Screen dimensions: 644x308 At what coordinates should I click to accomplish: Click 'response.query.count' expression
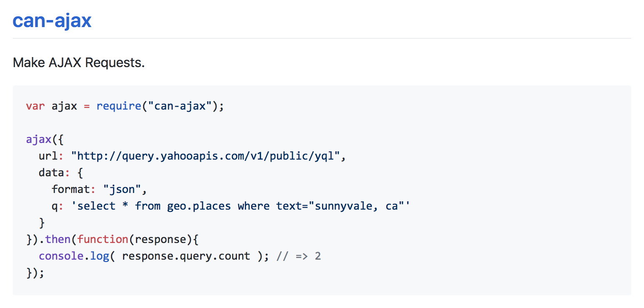coord(186,256)
